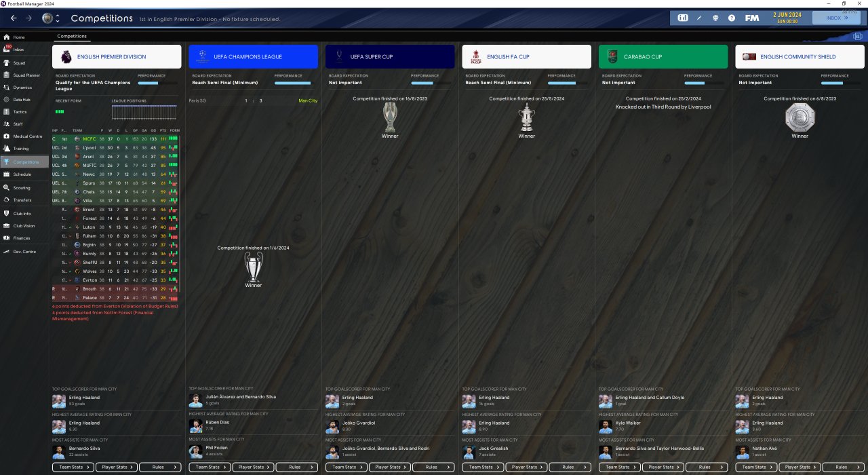Open Inbox in the sidebar
The height and width of the screenshot is (475, 868).
[x=24, y=50]
